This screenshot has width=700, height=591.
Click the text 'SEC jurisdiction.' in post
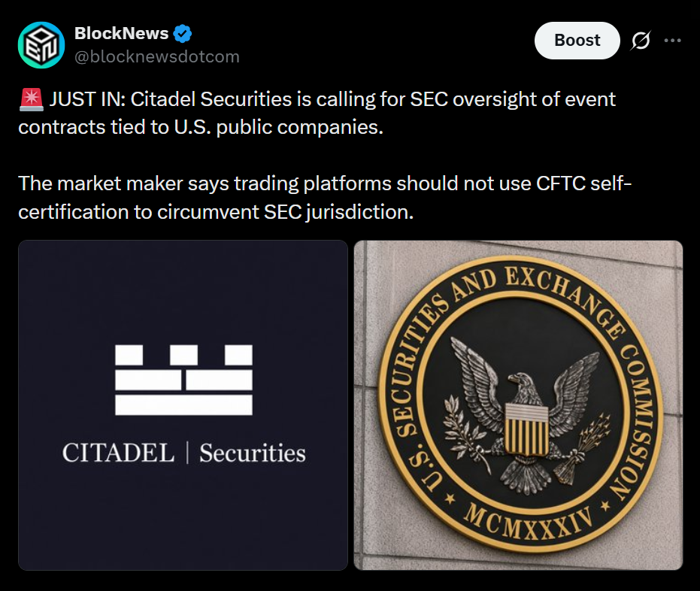click(x=339, y=212)
